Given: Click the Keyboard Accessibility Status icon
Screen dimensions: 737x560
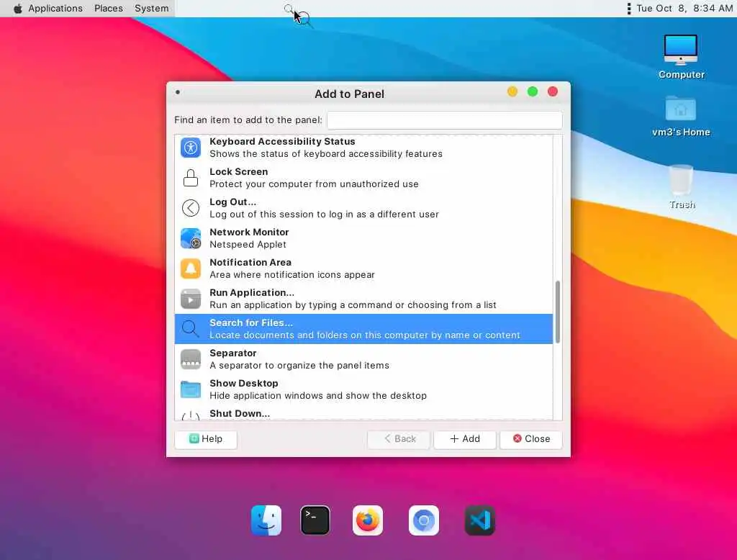Looking at the screenshot, I should [190, 148].
